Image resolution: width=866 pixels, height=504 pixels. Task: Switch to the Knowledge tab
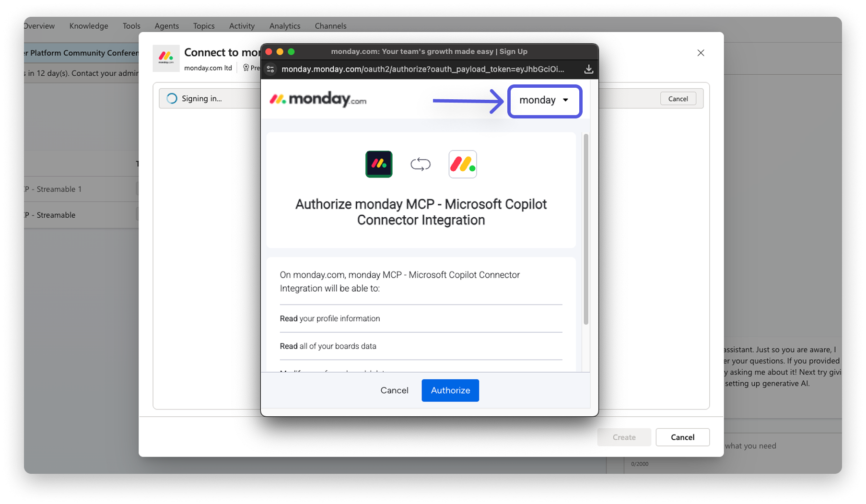(x=89, y=26)
